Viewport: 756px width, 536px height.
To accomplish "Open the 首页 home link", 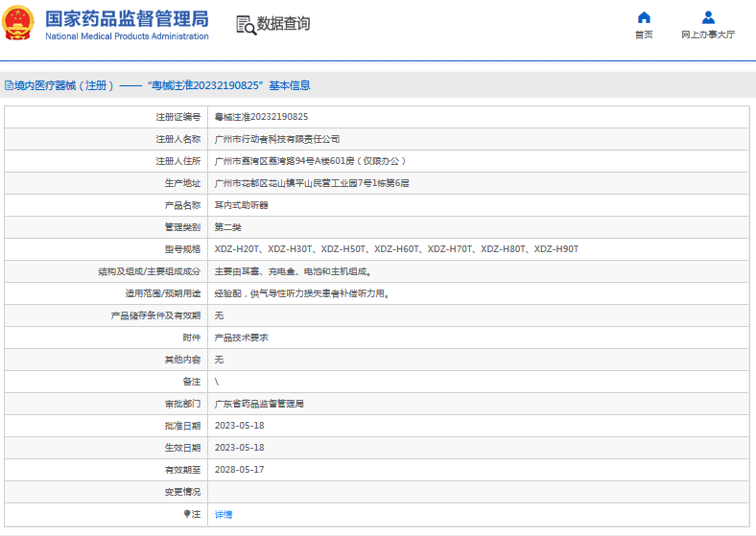I will click(x=644, y=35).
